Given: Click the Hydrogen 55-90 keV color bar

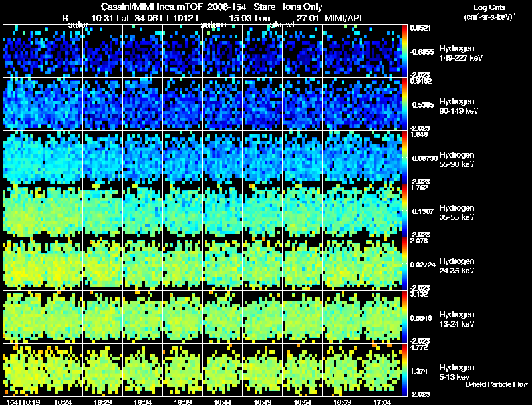Looking at the screenshot, I should [x=404, y=157].
